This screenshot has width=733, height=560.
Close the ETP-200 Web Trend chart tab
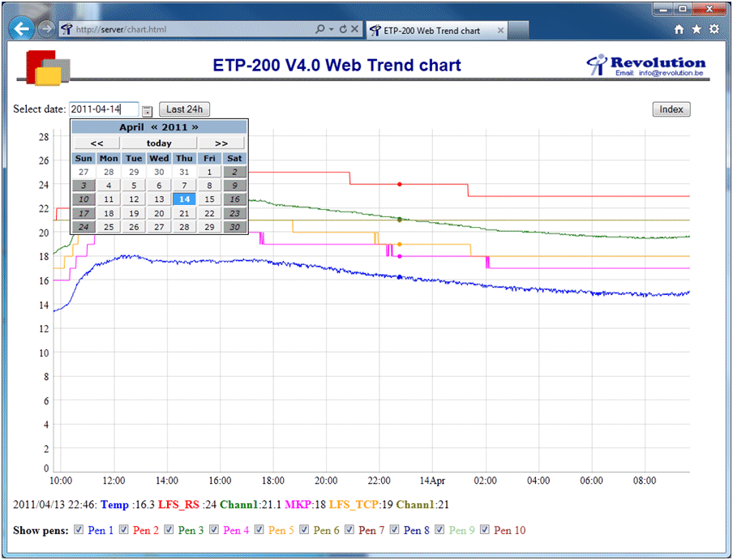[500, 30]
